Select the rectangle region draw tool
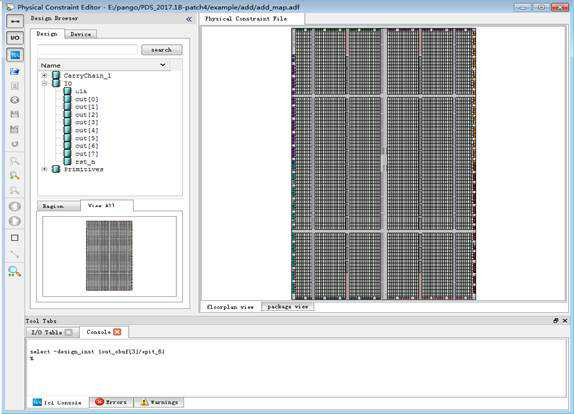Image resolution: width=574 pixels, height=414 pixels. tap(15, 238)
